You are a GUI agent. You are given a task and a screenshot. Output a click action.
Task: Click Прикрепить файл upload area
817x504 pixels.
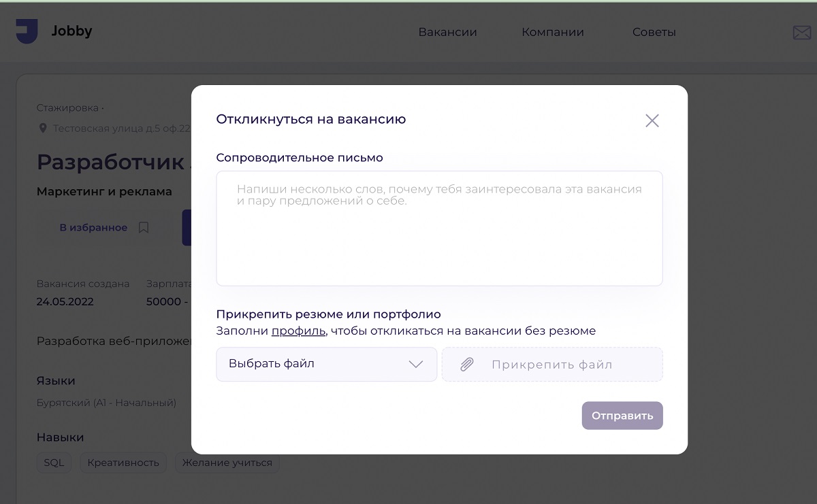[x=552, y=364]
